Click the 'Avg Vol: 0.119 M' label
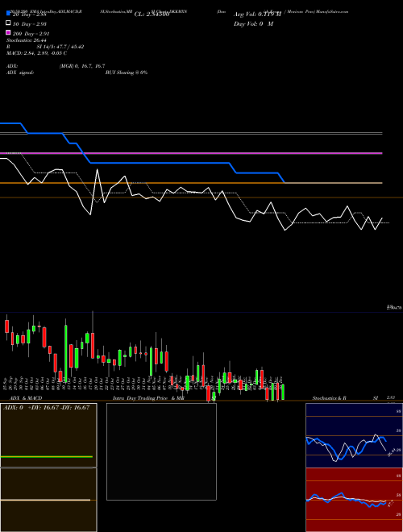This screenshot has width=403, height=532. [x=257, y=15]
